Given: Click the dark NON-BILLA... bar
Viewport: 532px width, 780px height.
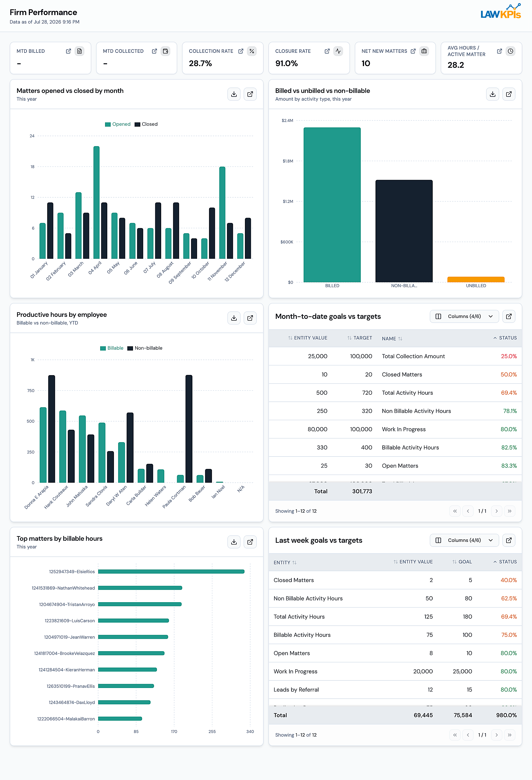Looking at the screenshot, I should click(404, 231).
